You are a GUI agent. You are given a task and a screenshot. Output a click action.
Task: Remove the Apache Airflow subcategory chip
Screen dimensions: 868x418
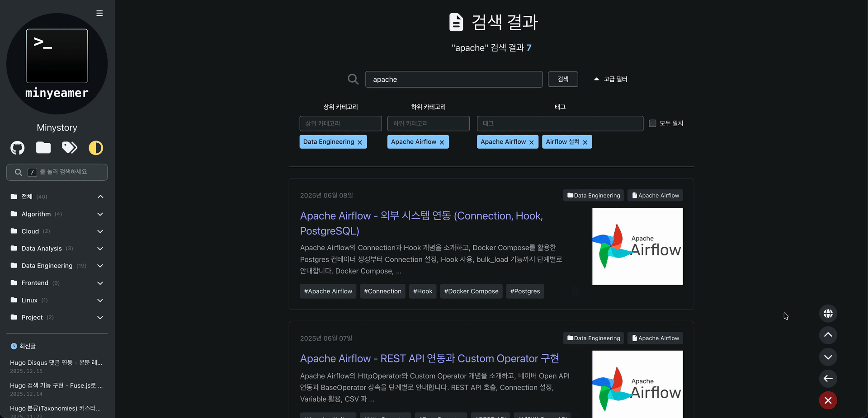point(442,142)
